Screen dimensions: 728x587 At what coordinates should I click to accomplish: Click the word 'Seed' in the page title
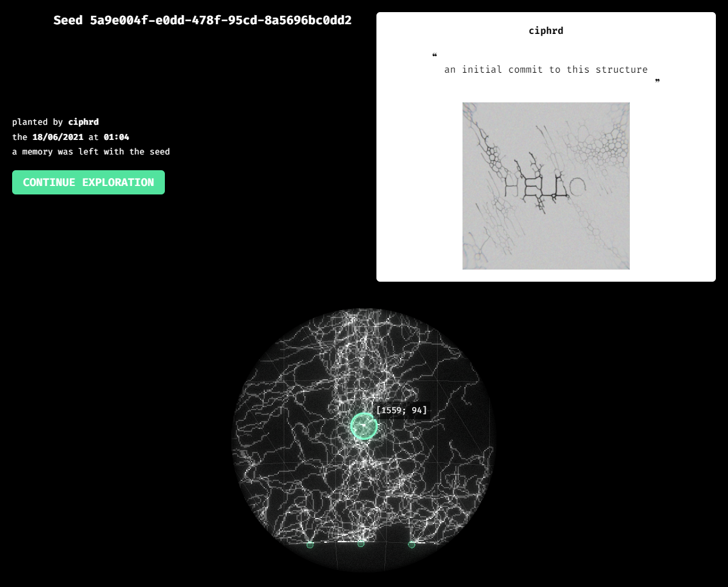(68, 21)
